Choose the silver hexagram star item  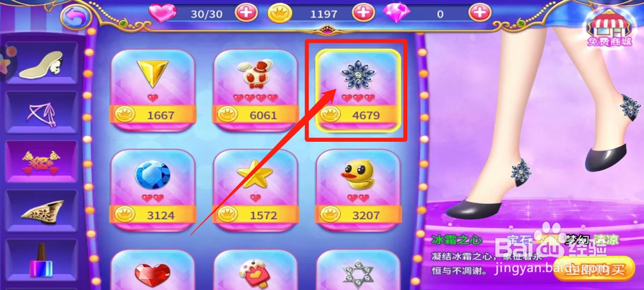click(x=358, y=270)
